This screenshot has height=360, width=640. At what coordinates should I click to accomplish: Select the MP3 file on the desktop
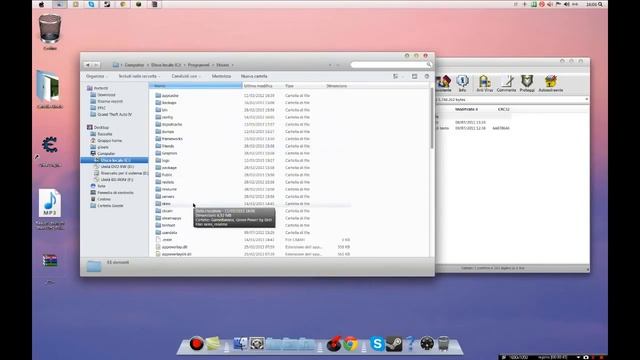[x=50, y=204]
